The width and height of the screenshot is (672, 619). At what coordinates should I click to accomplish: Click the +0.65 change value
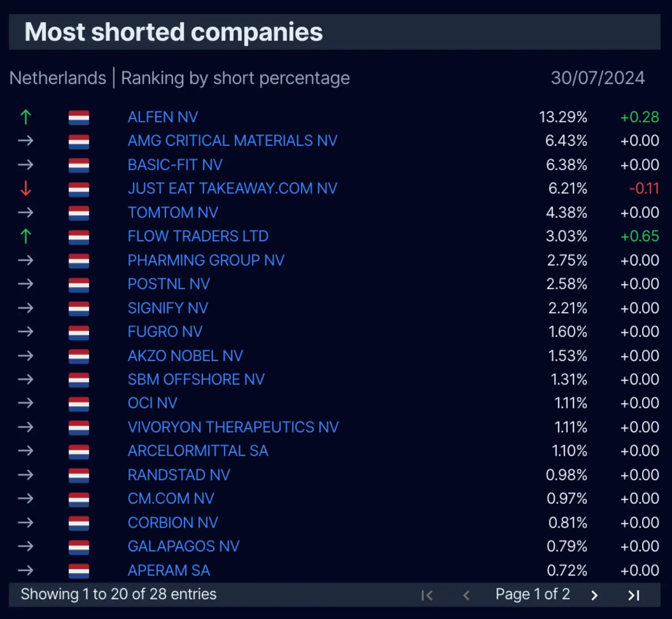(x=640, y=236)
